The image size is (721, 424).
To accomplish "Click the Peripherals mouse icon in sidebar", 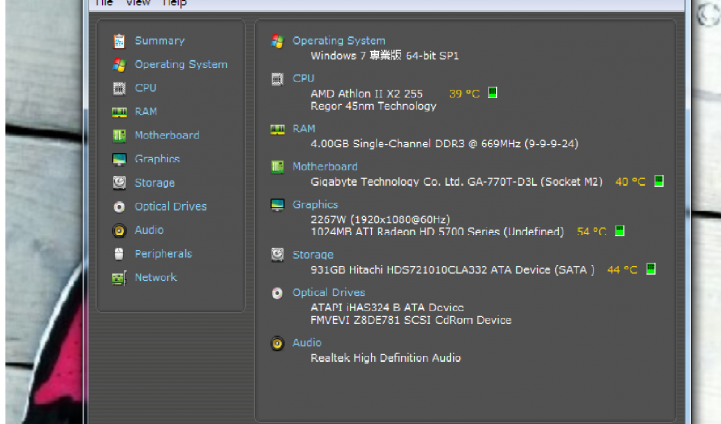I will (119, 254).
